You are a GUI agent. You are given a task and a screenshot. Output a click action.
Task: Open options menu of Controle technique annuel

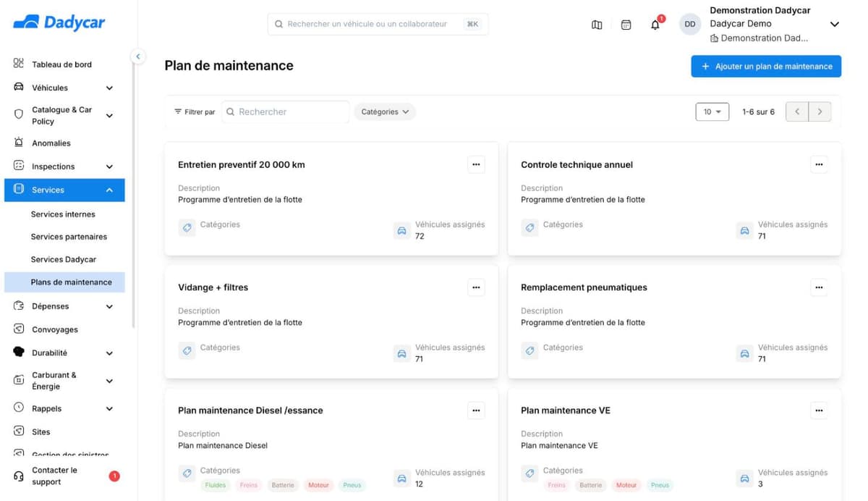(x=819, y=164)
